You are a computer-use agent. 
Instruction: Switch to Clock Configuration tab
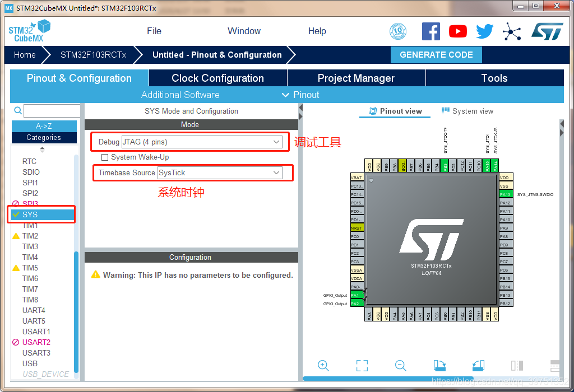[x=218, y=78]
